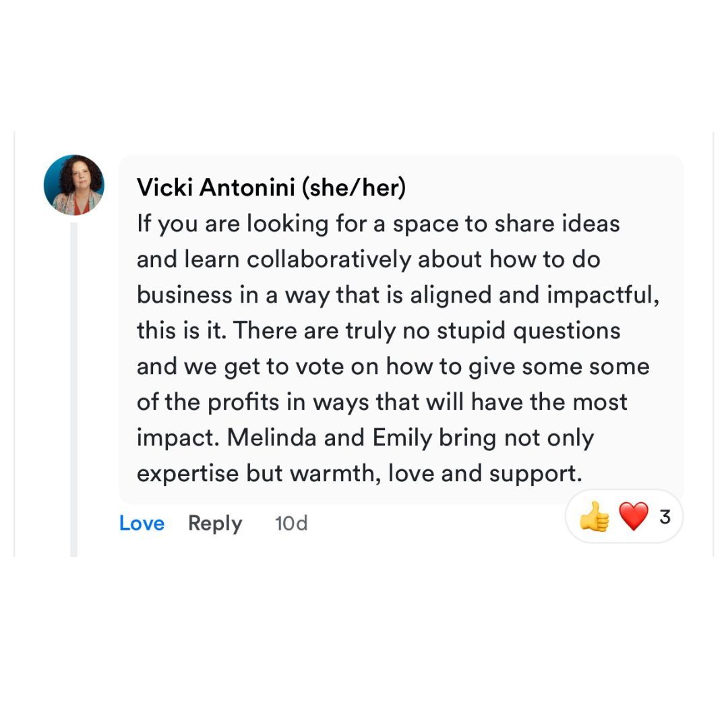Screen dimensions: 728x728
Task: Click the phrase "warmth, love and support."
Action: [x=435, y=473]
